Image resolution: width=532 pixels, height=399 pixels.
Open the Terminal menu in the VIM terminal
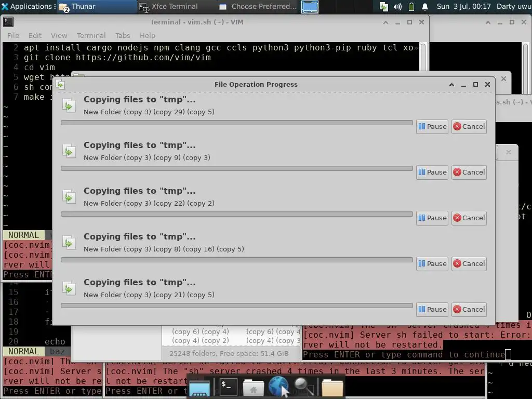tap(91, 35)
